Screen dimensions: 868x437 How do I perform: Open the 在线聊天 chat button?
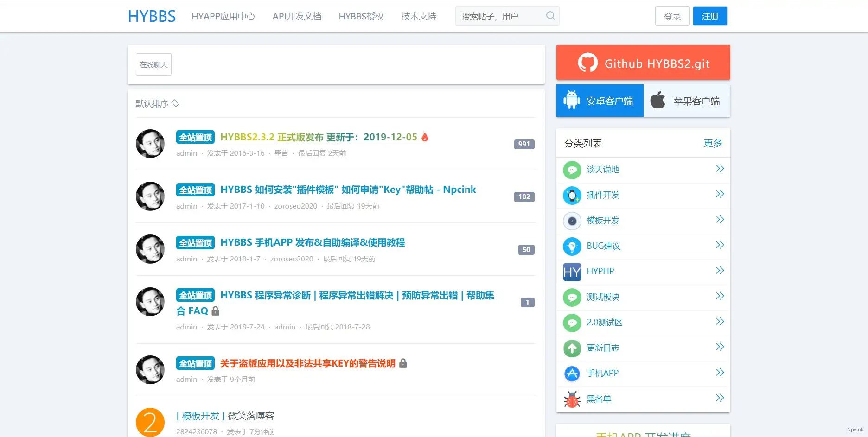click(x=153, y=64)
